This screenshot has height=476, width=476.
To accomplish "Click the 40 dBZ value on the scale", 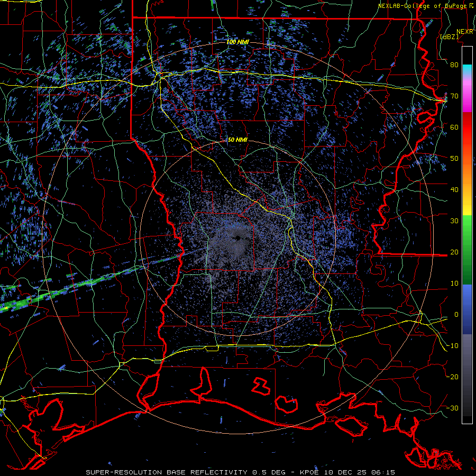I will (x=454, y=190).
